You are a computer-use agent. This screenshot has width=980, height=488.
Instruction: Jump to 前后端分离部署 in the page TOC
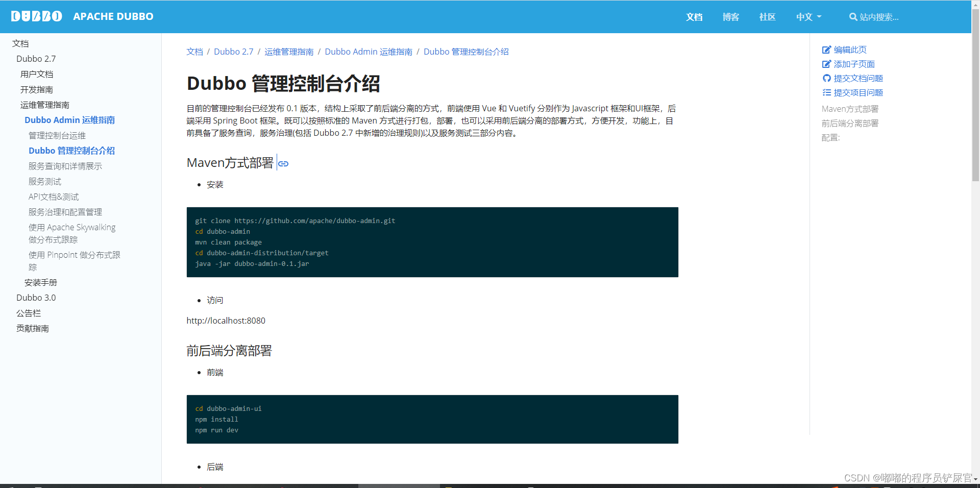tap(850, 123)
